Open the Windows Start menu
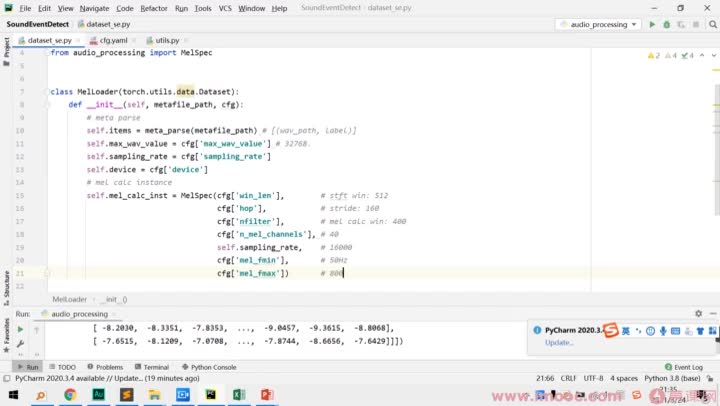Screen dimensions: 720x406 13,395
